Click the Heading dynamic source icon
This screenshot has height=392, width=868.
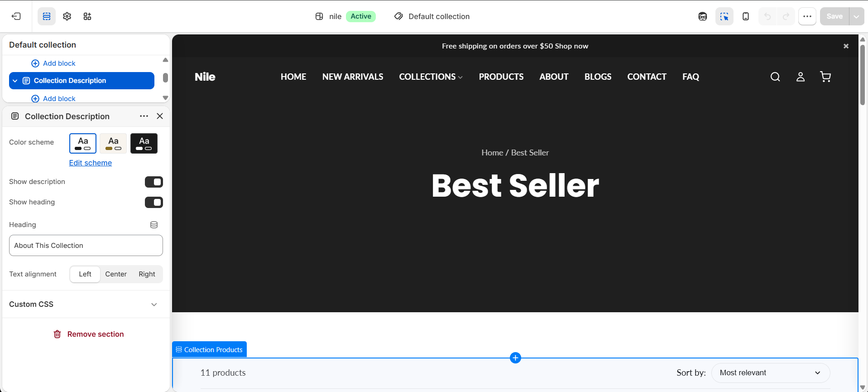154,225
